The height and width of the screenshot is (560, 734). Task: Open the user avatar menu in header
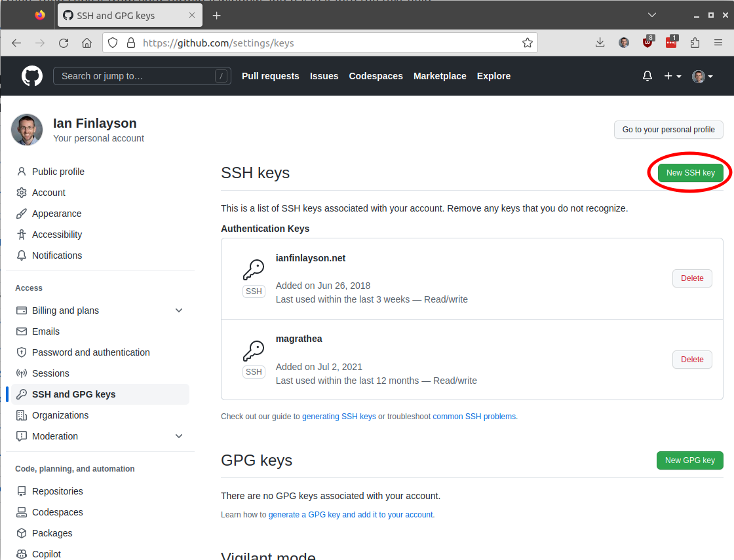(x=702, y=76)
